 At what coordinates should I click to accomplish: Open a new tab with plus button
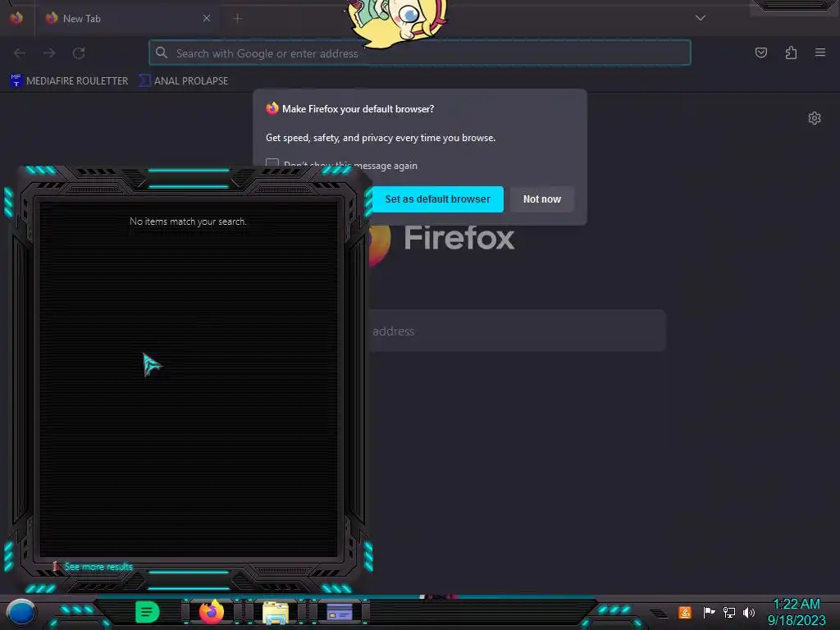click(238, 19)
